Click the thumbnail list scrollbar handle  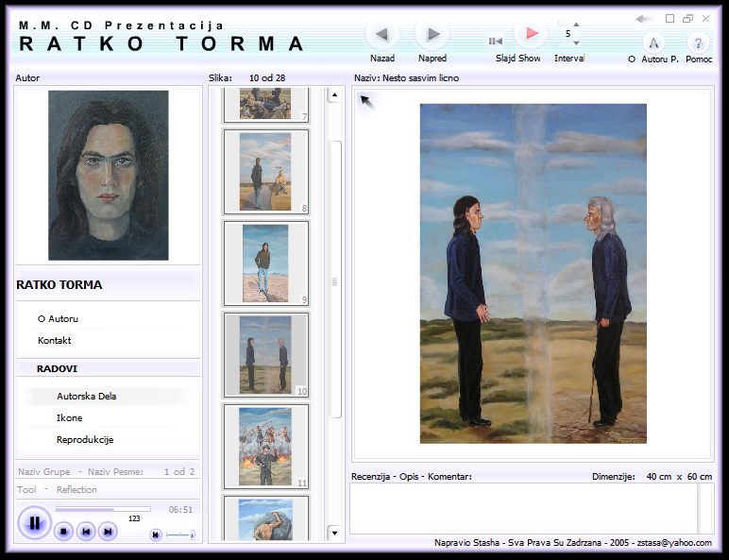click(x=334, y=280)
